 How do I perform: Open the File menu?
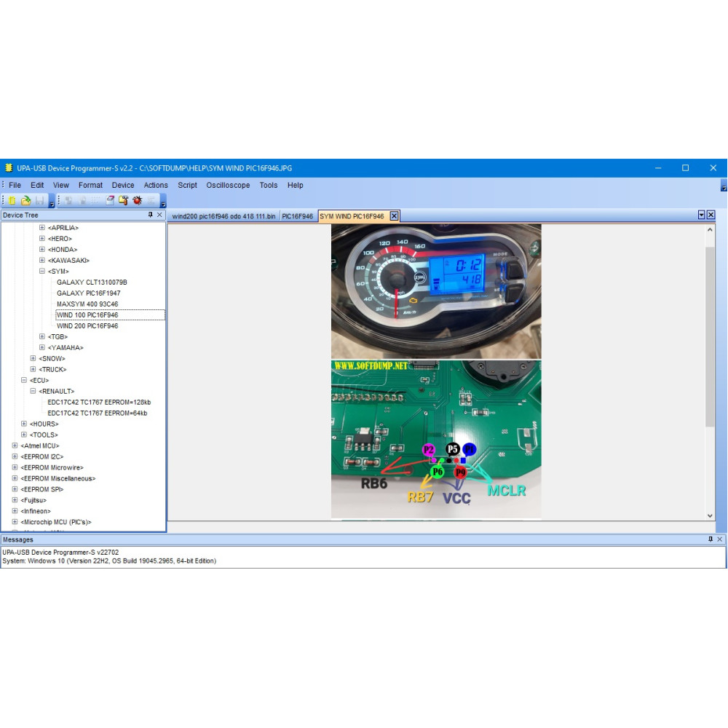point(15,185)
